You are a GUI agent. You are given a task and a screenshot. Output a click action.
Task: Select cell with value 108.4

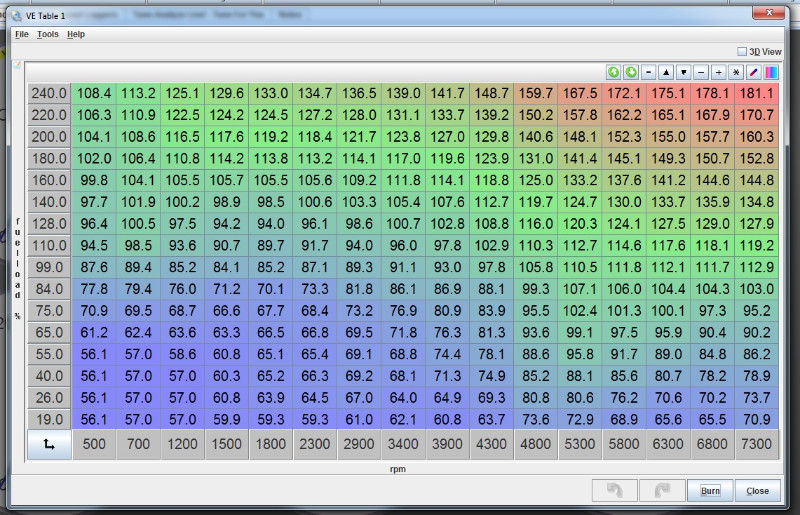[x=94, y=93]
